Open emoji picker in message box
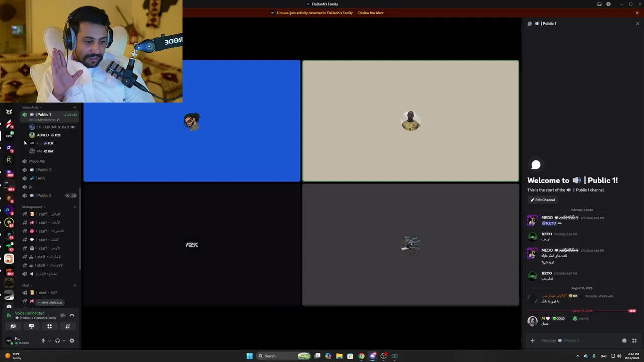644x362 pixels. click(x=624, y=341)
